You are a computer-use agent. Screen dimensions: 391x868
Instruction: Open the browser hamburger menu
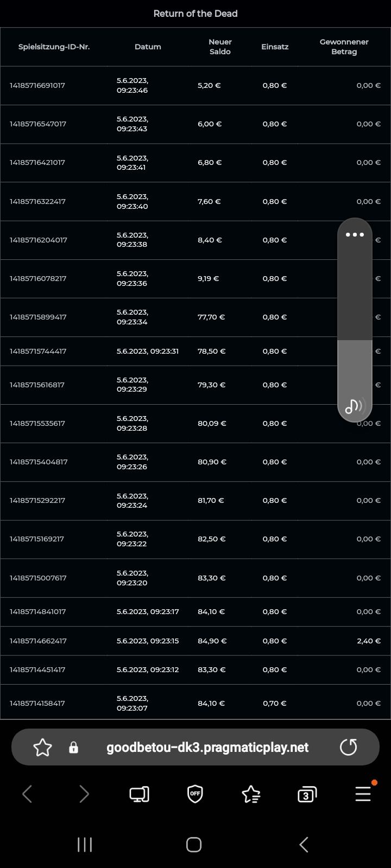click(x=363, y=794)
